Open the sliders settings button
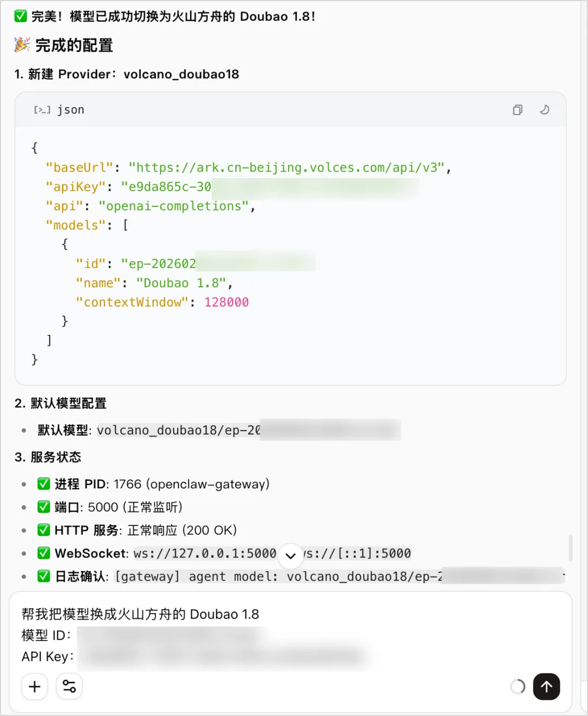 tap(69, 687)
